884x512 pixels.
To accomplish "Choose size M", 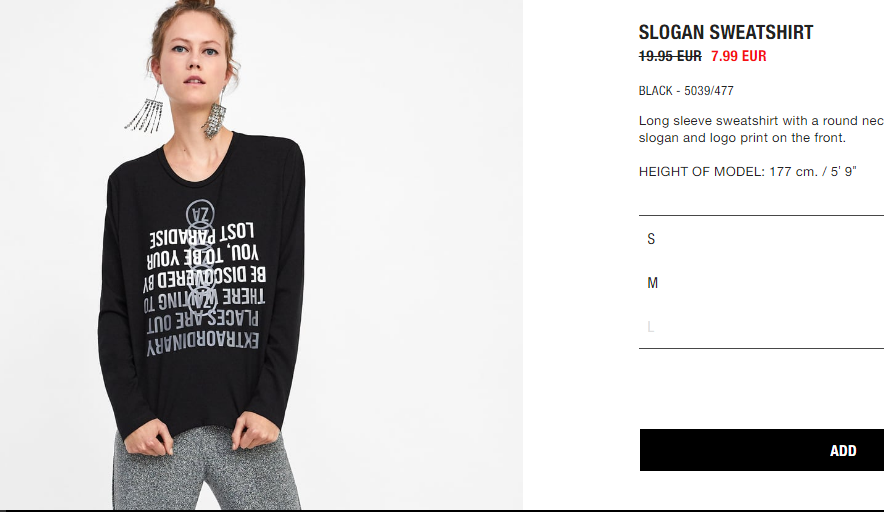I will pos(761,283).
